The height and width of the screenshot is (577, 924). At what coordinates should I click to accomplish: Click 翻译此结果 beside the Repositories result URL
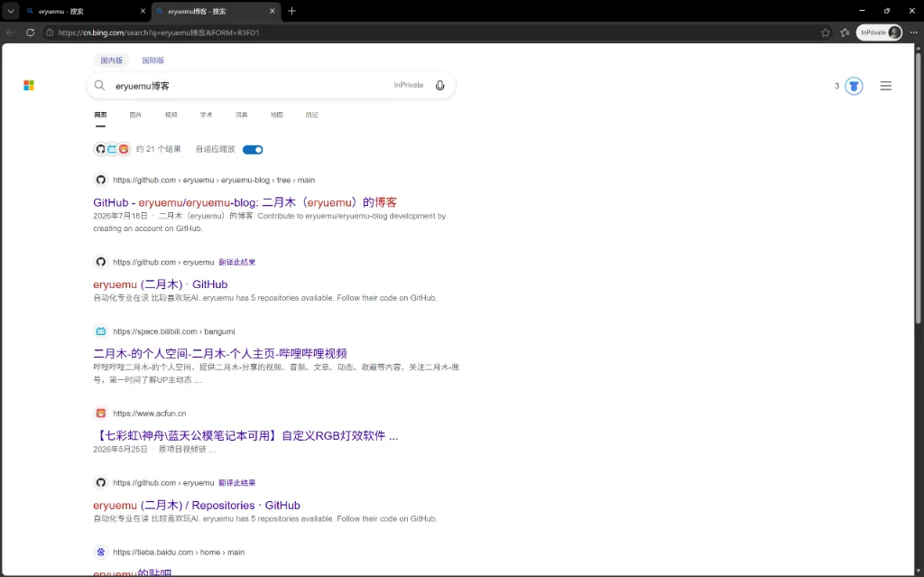(x=237, y=482)
